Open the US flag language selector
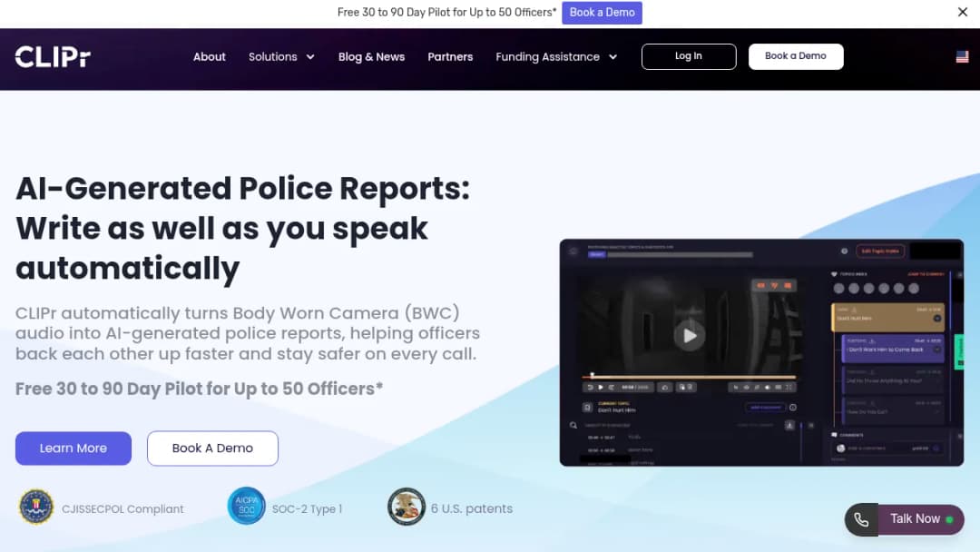 point(963,57)
